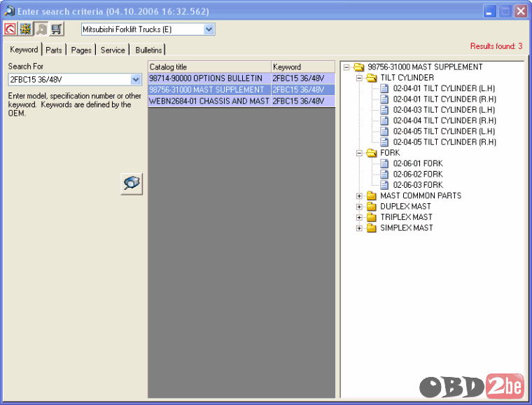Image resolution: width=532 pixels, height=405 pixels.
Task: Click the MAST COMMON PARTS folder icon
Action: point(372,195)
